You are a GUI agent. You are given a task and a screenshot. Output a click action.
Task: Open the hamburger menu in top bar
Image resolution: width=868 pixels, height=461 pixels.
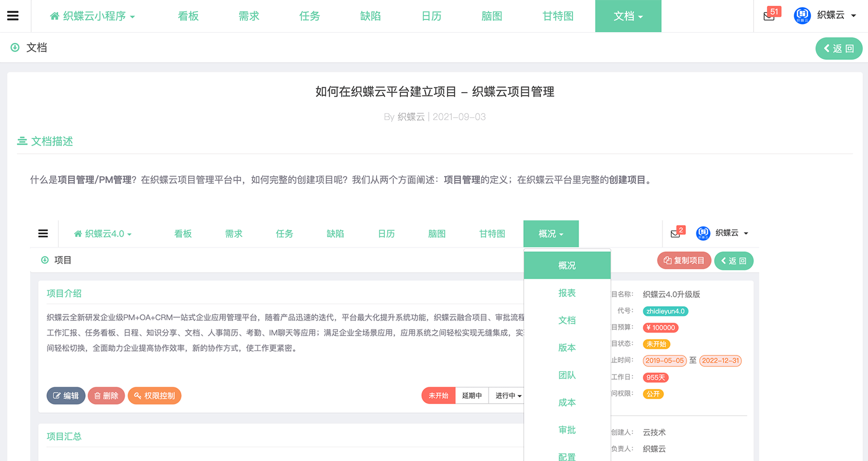(13, 16)
